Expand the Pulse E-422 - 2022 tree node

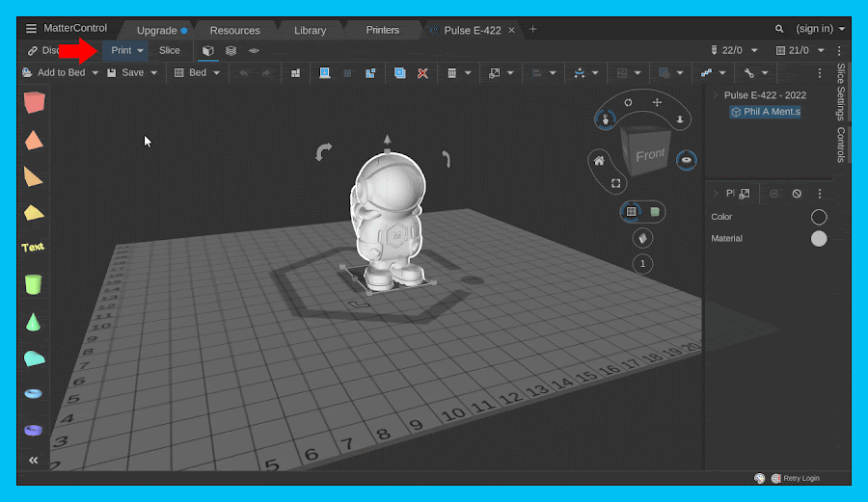click(715, 95)
